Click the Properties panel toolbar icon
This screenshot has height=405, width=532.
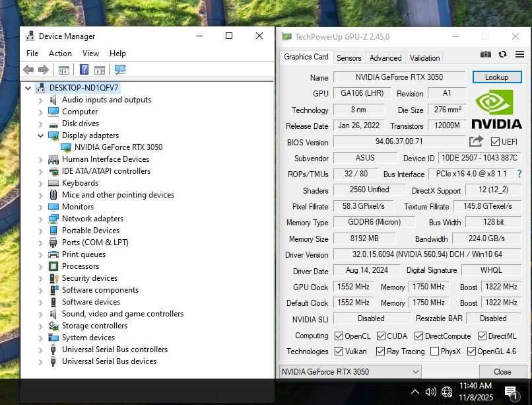pyautogui.click(x=100, y=70)
